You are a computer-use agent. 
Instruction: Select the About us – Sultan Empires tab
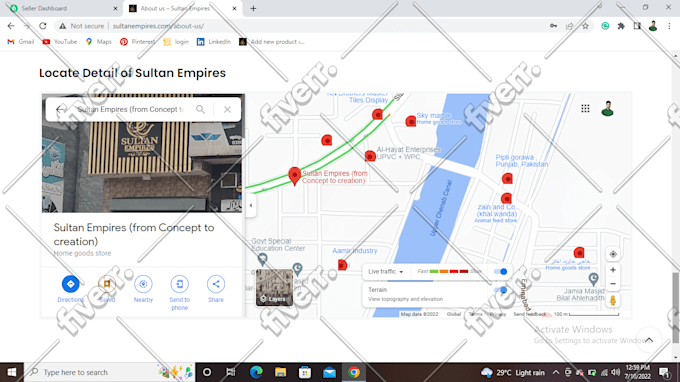click(x=181, y=8)
